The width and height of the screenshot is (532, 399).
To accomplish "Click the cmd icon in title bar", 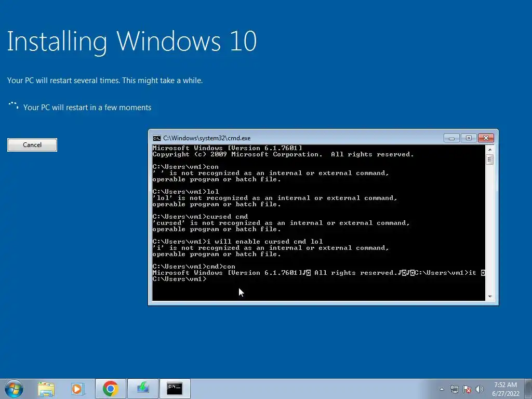I will 156,138.
